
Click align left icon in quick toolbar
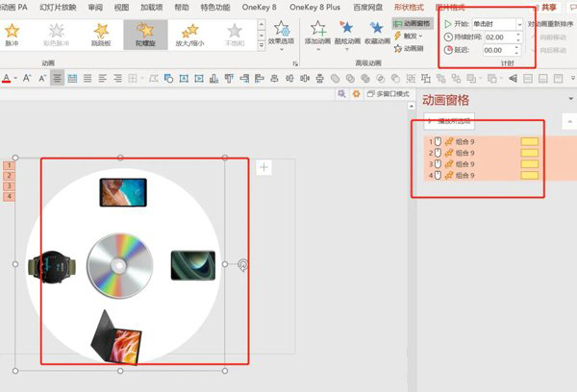(260, 79)
